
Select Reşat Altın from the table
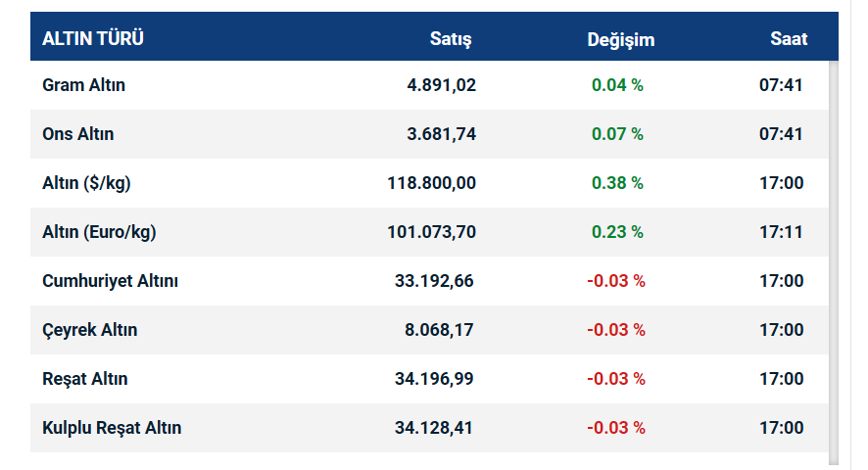[x=85, y=379]
